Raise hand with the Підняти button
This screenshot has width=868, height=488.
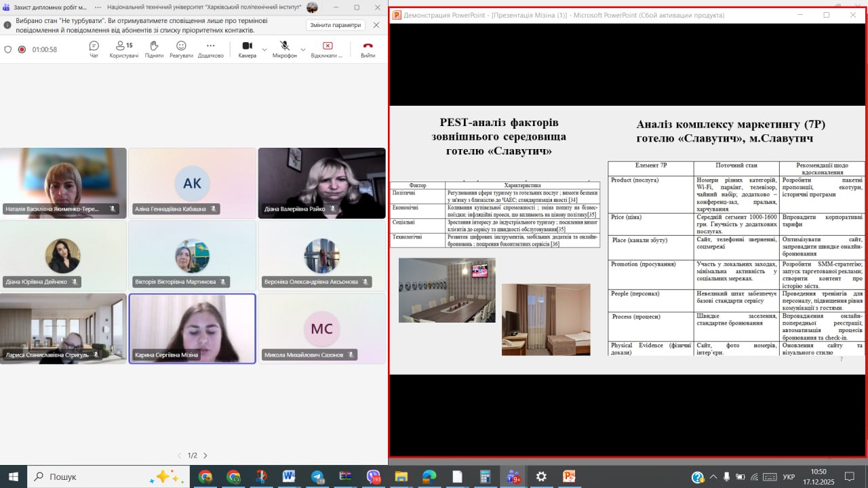point(154,49)
